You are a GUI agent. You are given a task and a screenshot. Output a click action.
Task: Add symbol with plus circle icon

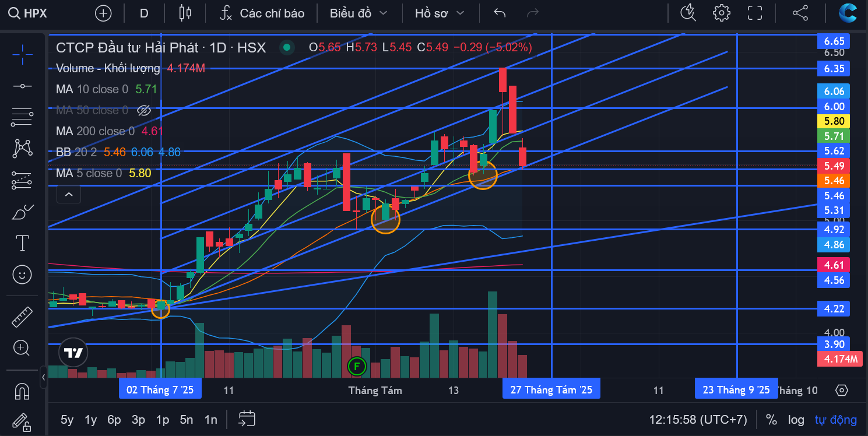tap(103, 13)
